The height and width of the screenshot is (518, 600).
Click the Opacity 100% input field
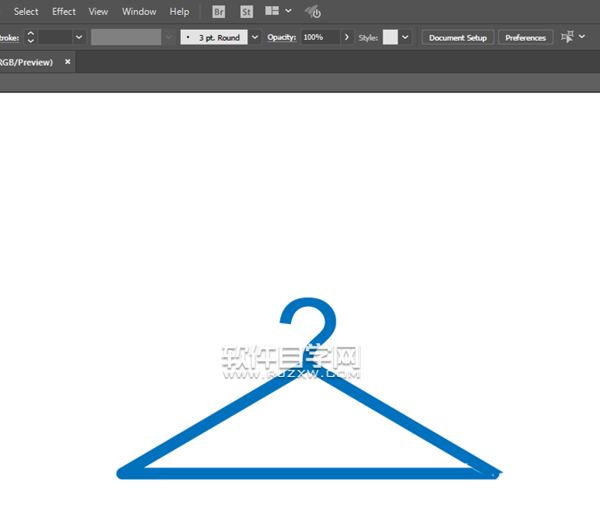(319, 37)
